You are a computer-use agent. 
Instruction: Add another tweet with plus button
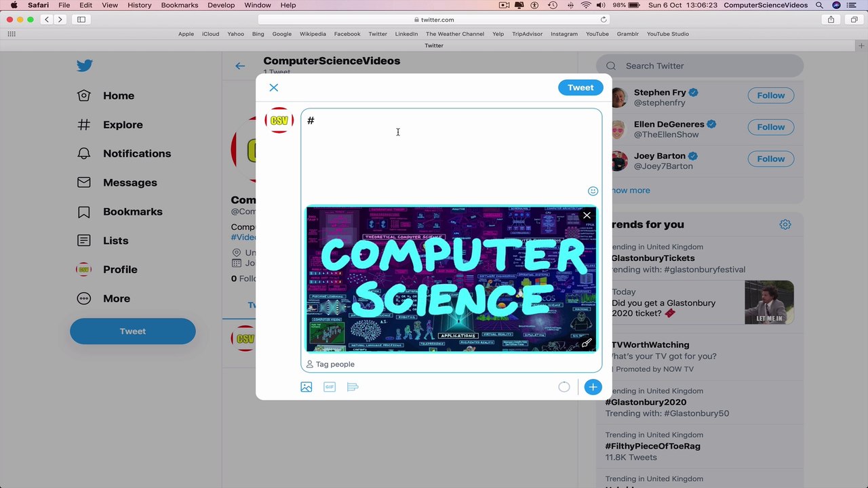click(593, 387)
